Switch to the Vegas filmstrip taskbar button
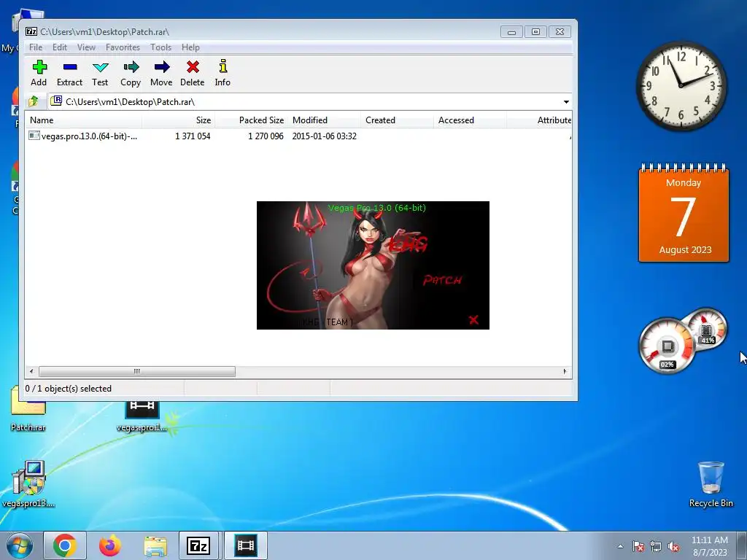 tap(245, 545)
